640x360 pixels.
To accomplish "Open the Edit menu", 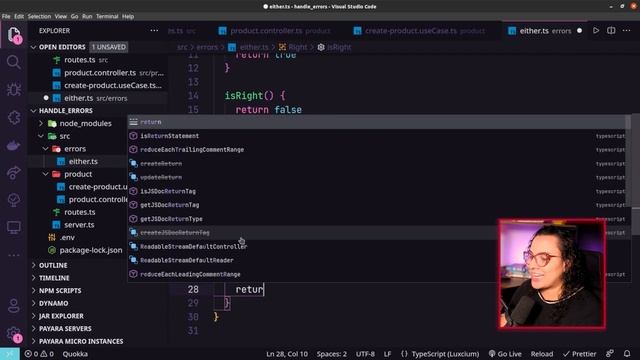I will click(19, 16).
